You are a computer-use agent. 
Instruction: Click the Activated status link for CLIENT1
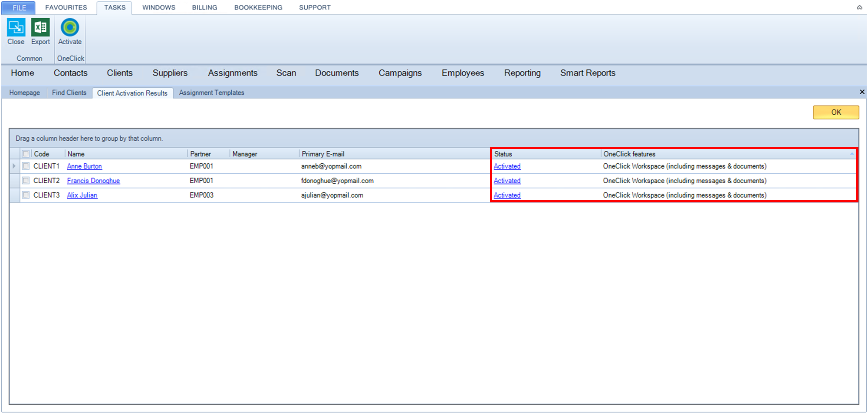pyautogui.click(x=507, y=166)
